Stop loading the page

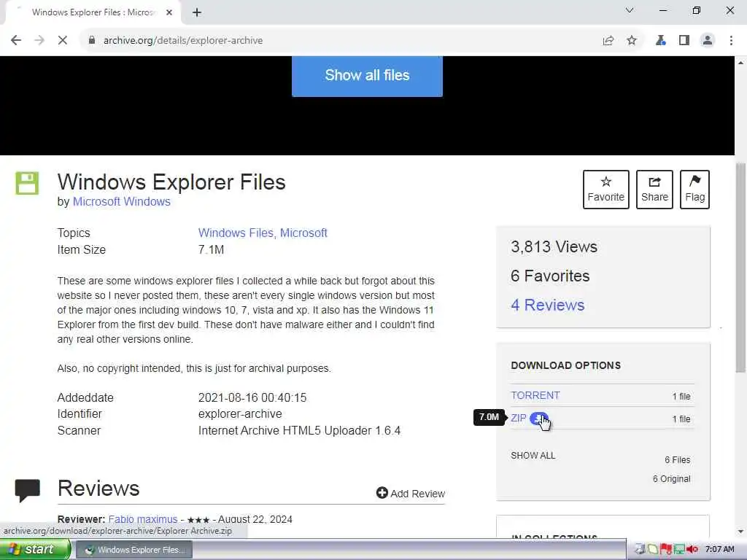point(63,41)
